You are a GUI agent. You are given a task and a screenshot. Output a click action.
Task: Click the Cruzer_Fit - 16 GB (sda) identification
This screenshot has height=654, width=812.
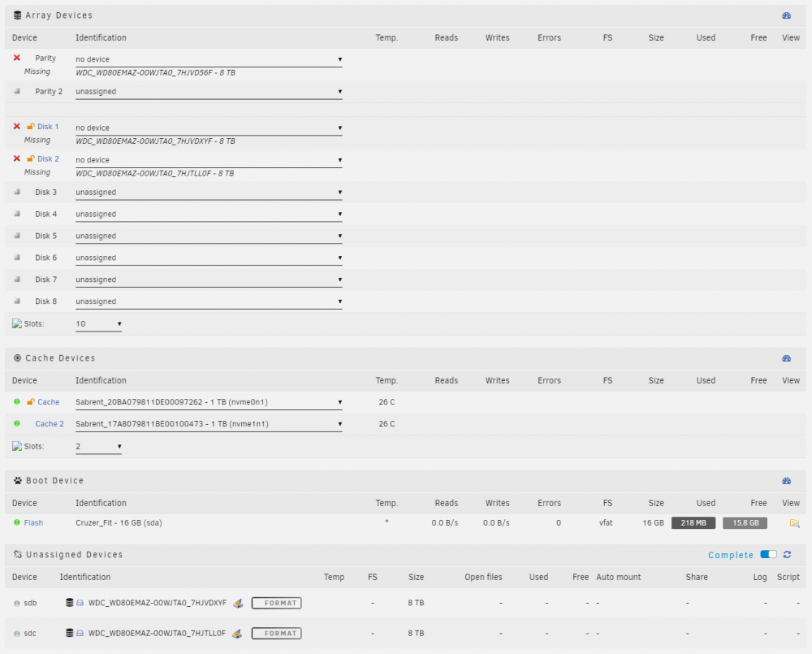click(119, 522)
